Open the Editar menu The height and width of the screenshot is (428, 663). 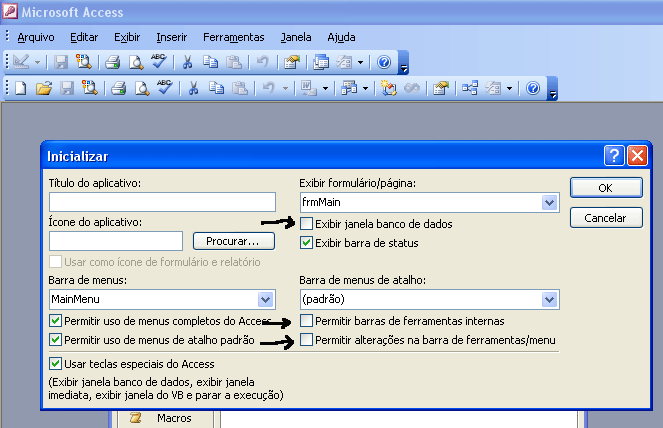coord(84,37)
